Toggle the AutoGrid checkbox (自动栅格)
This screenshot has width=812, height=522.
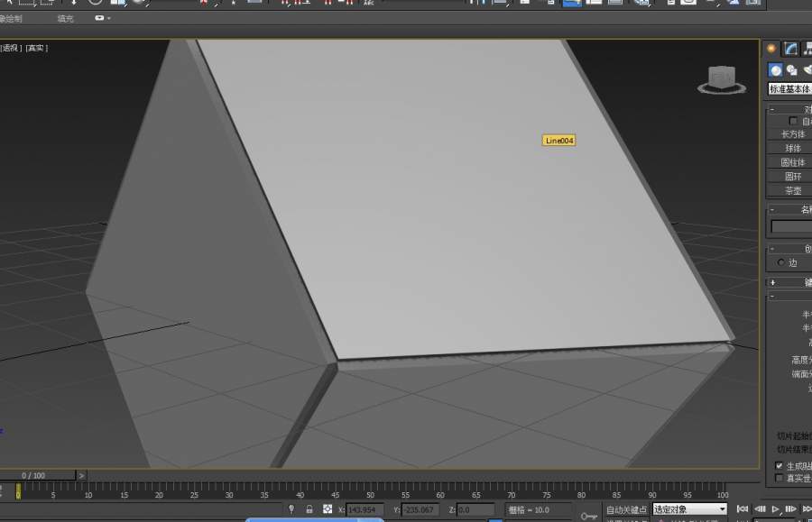coord(793,121)
